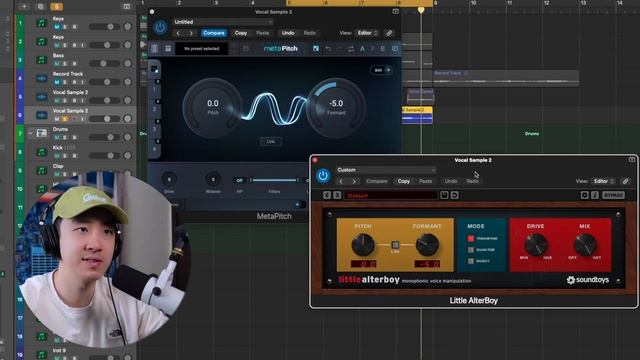
Task: Click the duplicate track icon
Action: pos(40,7)
